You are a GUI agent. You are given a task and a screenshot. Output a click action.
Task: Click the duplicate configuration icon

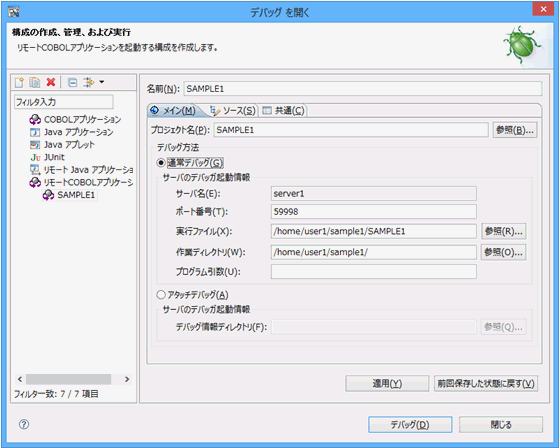click(x=35, y=83)
